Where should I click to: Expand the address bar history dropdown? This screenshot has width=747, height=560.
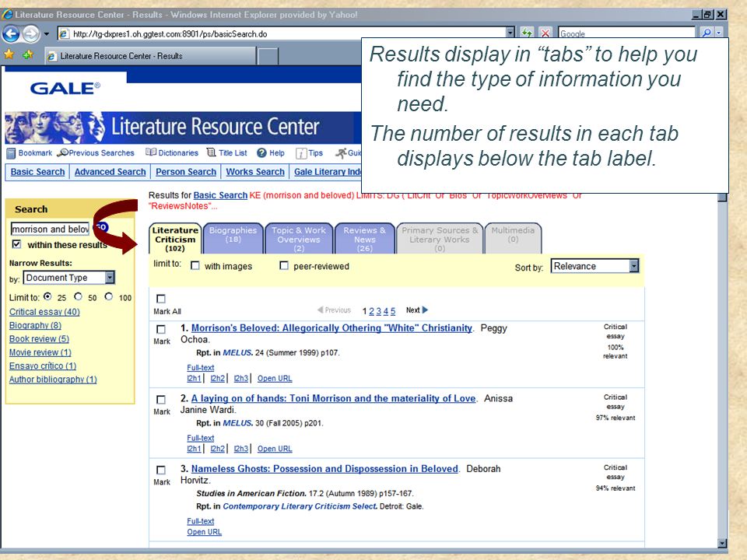click(510, 33)
